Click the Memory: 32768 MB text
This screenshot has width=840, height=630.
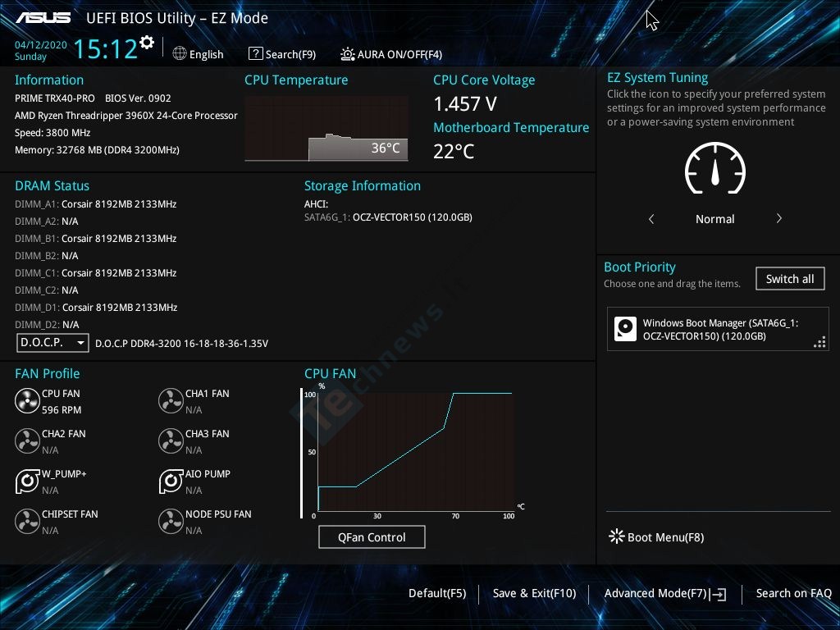point(97,150)
